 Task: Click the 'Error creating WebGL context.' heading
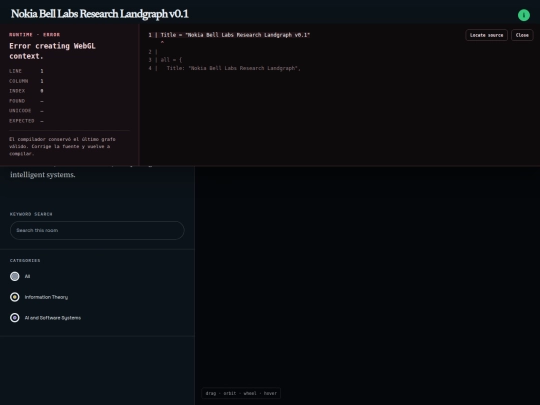point(52,51)
